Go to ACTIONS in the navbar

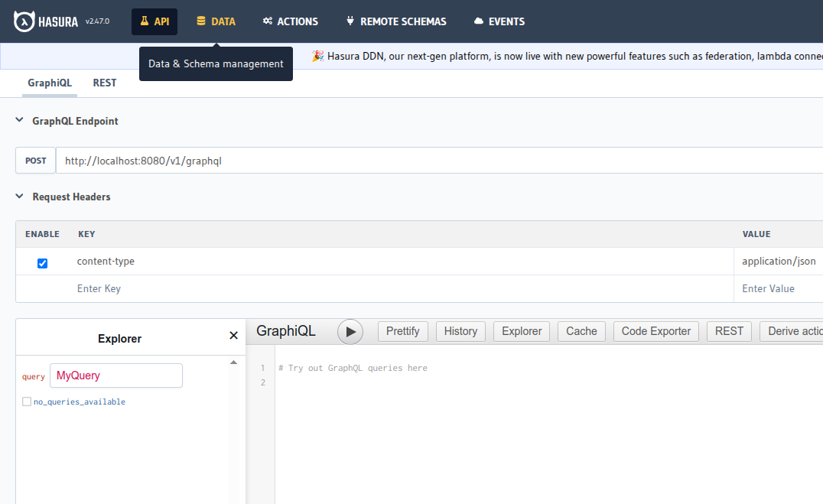click(x=290, y=21)
